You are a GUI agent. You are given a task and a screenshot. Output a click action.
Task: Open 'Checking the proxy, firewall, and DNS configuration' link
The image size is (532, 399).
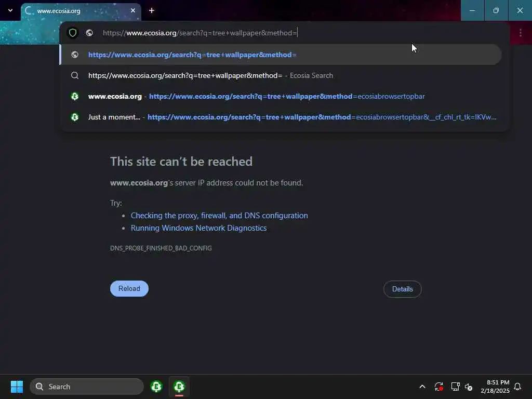pos(219,216)
